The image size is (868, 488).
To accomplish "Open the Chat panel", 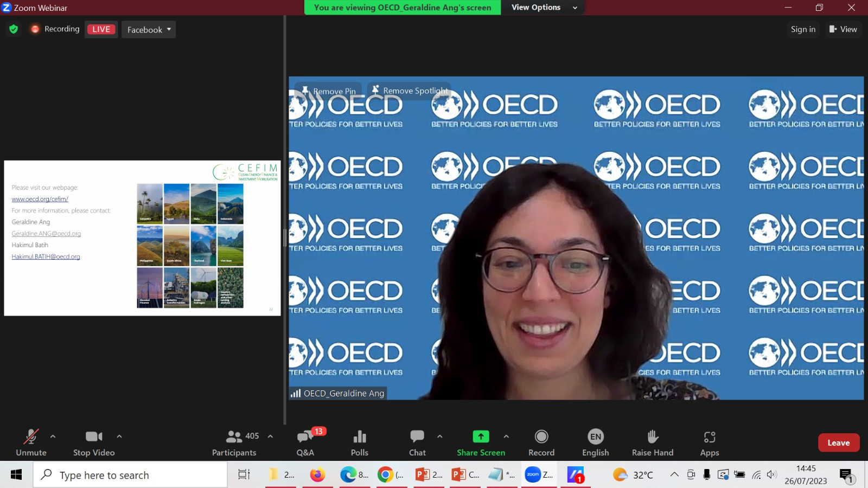I will [417, 442].
